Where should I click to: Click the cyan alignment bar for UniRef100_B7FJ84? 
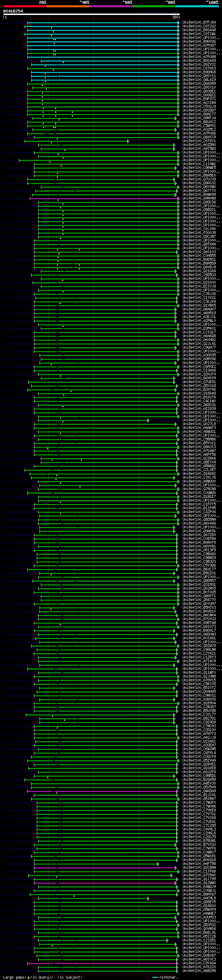pos(103,23)
